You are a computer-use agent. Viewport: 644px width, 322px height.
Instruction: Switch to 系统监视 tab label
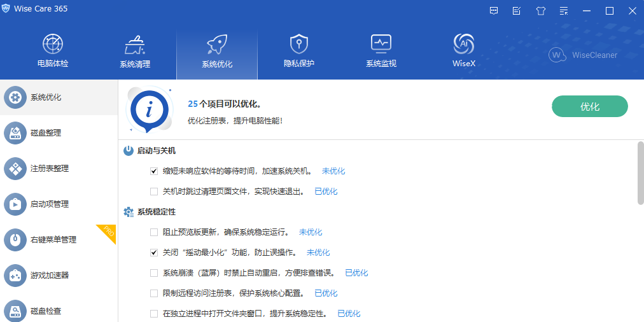381,64
